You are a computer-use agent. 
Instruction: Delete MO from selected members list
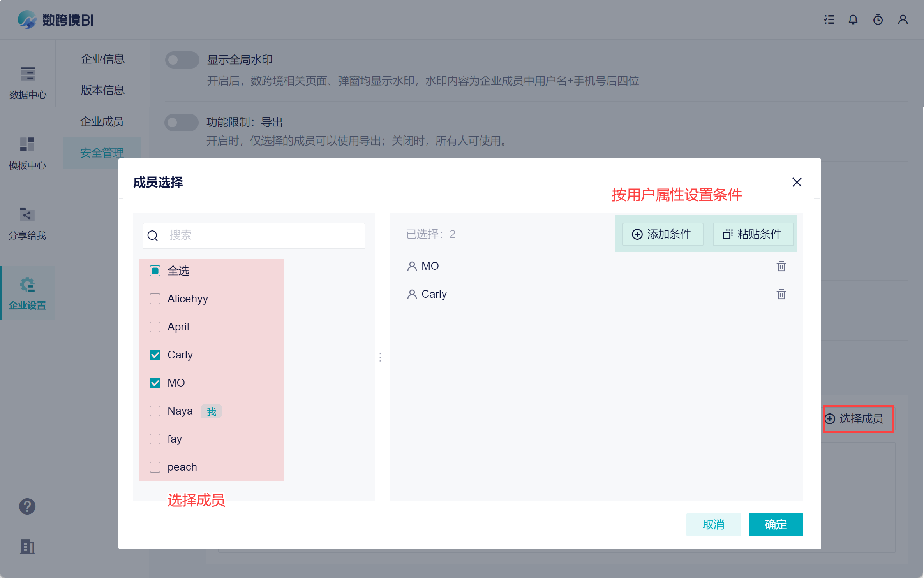[x=781, y=266]
